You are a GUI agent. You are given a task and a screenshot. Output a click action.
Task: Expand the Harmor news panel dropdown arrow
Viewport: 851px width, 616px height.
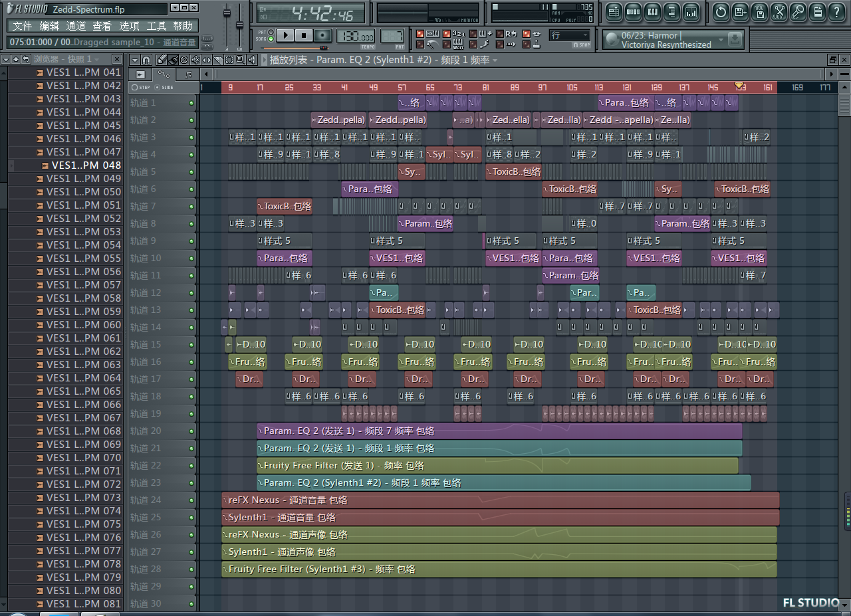[x=721, y=39]
